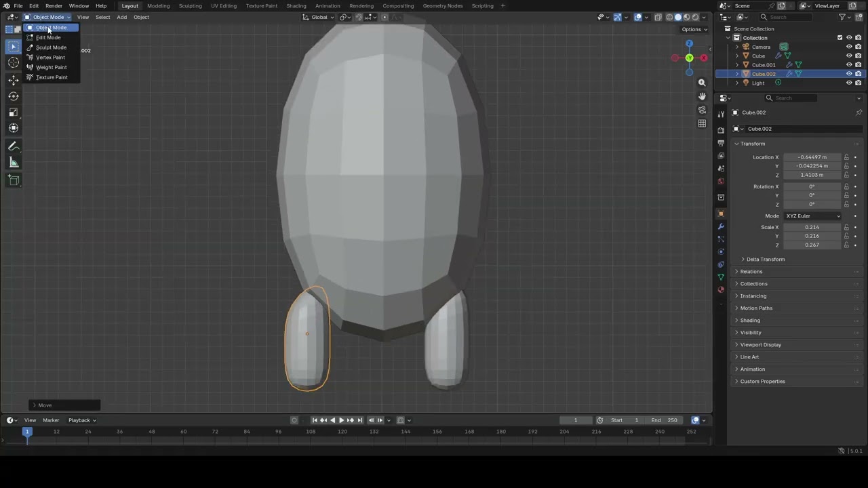The image size is (868, 488).
Task: Uncheck the Collection exclude checkbox
Action: (x=840, y=38)
